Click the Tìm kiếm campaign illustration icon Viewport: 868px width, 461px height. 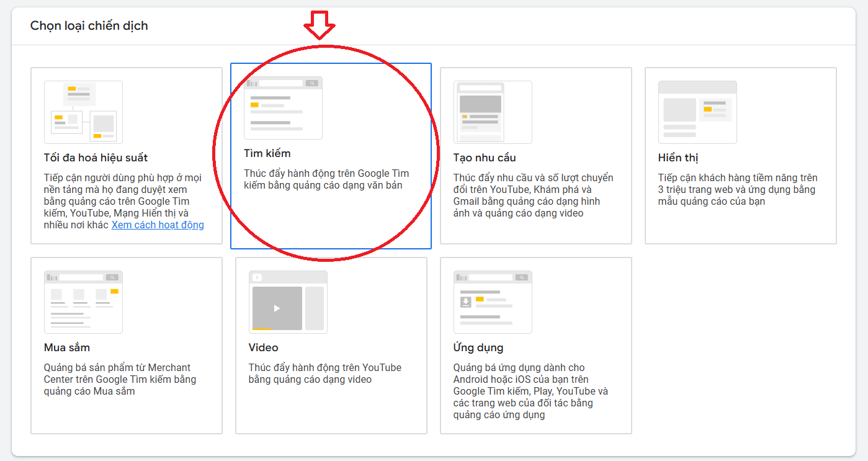point(283,108)
